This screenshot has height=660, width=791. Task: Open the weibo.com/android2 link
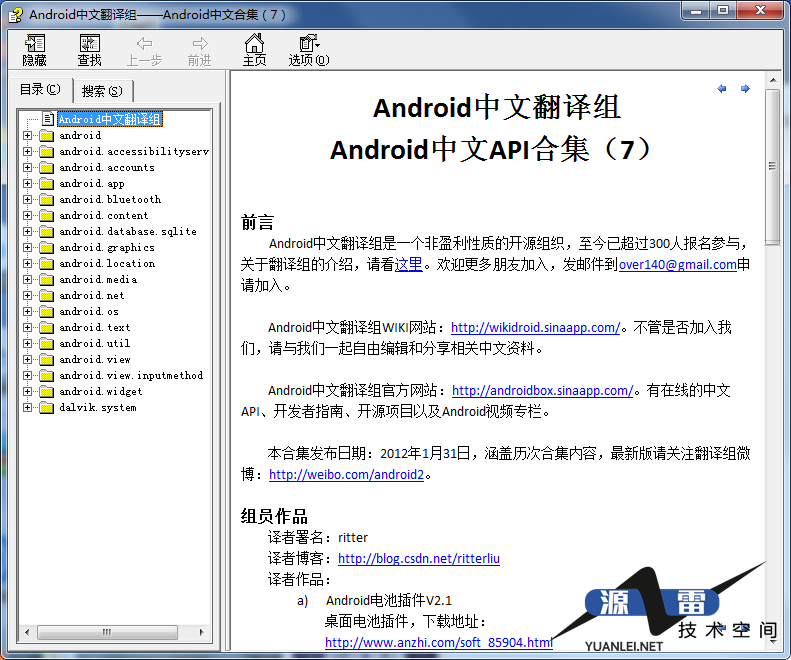[347, 474]
